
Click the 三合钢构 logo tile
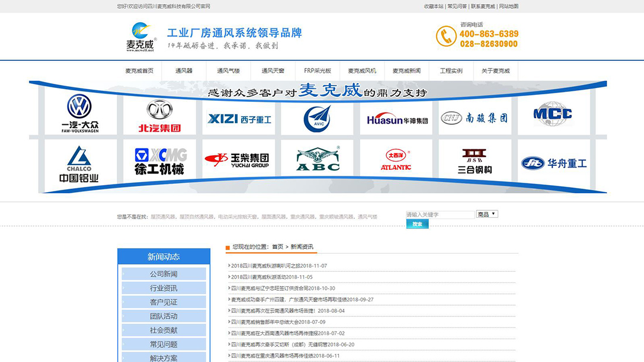[475, 160]
